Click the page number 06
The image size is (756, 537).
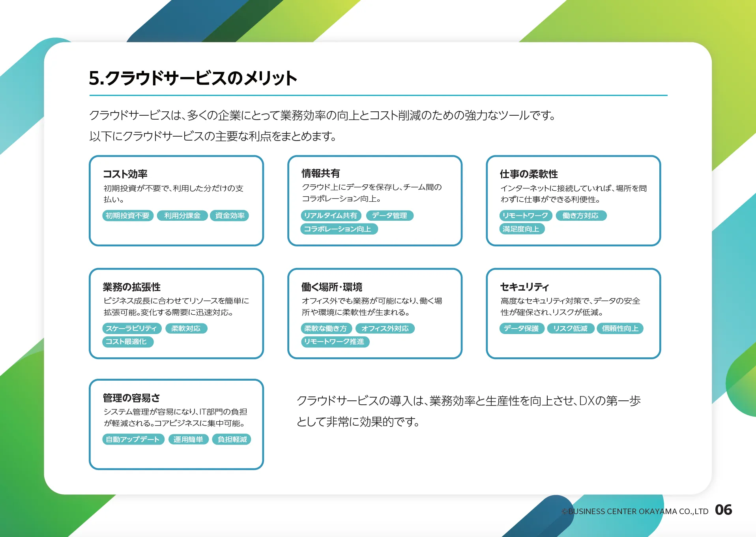pos(724,510)
